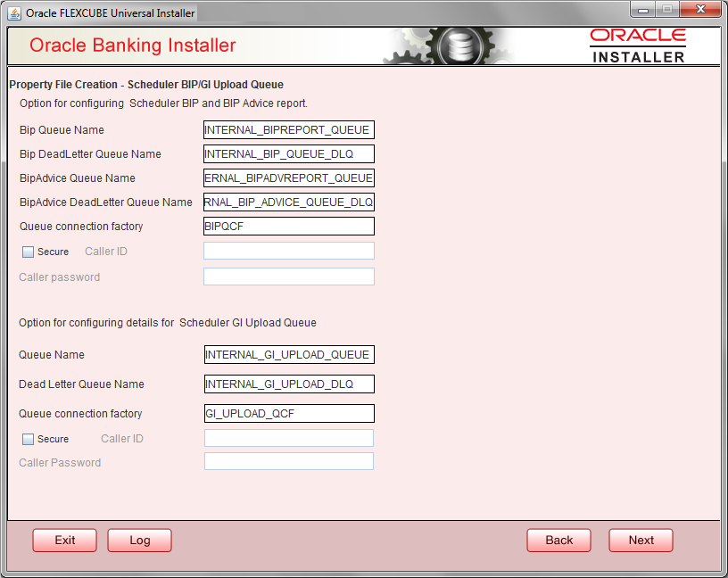This screenshot has width=728, height=578.
Task: Click the Caller password label in BIP section
Action: point(60,277)
